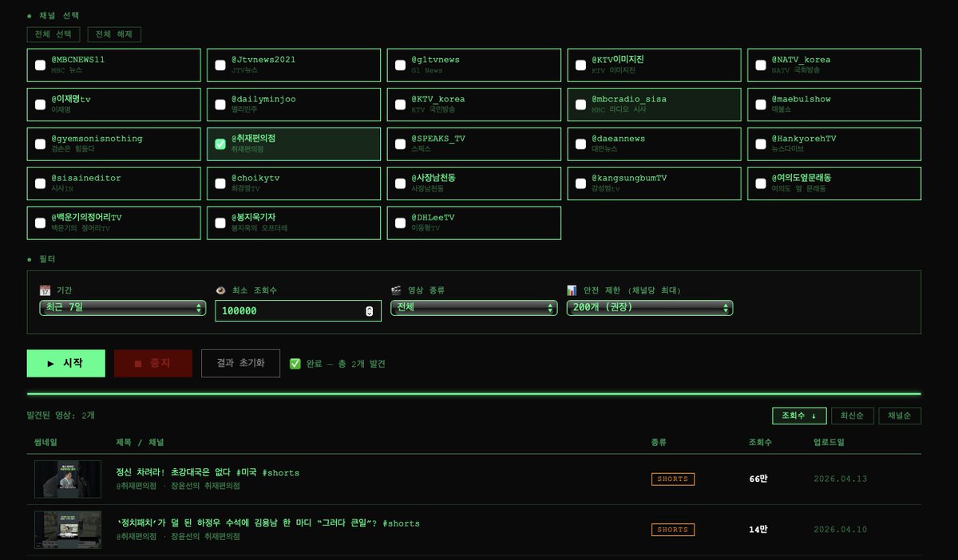The width and height of the screenshot is (958, 560).
Task: Tick the @g1tvnews channel checkbox
Action: coord(400,65)
